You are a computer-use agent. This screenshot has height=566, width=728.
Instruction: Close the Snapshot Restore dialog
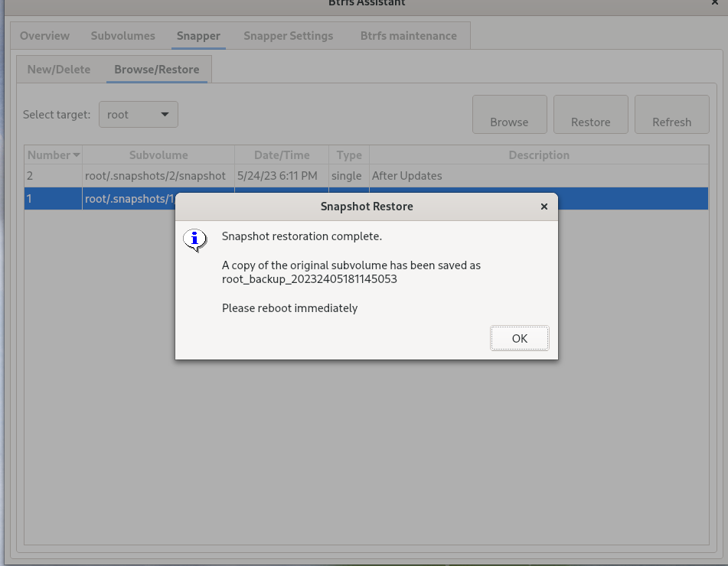click(x=544, y=207)
